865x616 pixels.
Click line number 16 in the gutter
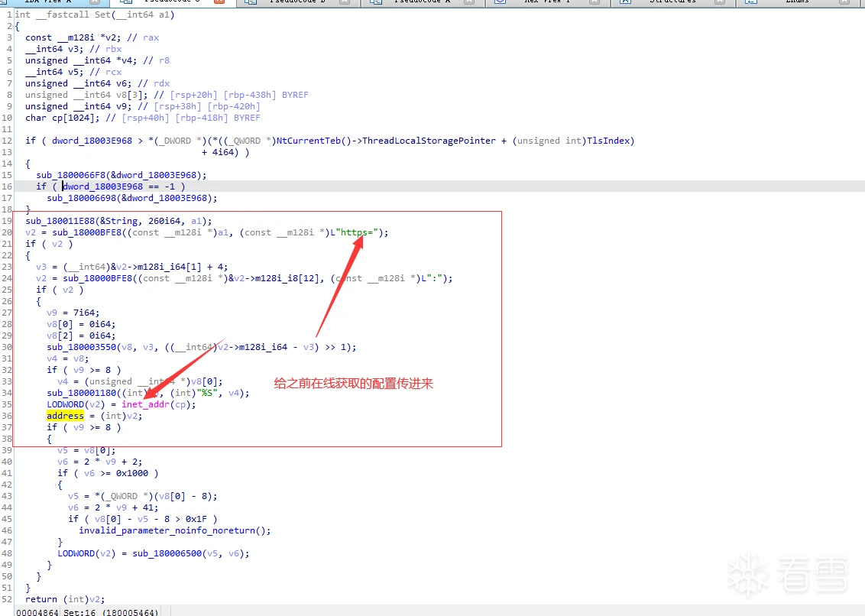7,186
